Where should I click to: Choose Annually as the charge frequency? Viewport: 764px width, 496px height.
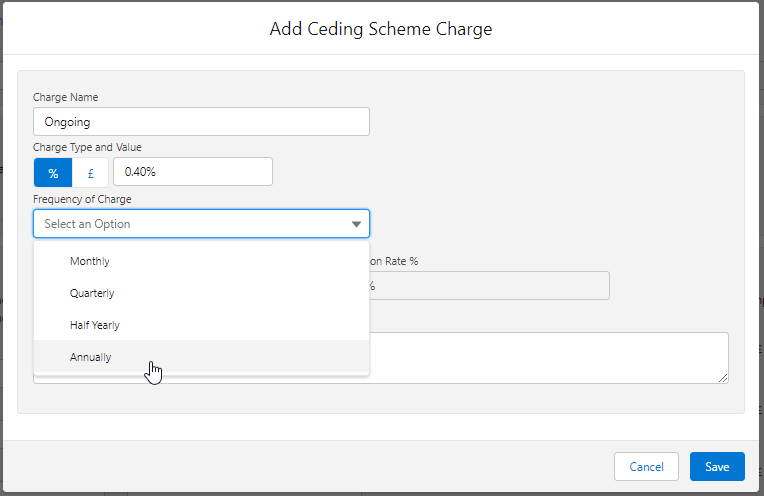coord(91,357)
